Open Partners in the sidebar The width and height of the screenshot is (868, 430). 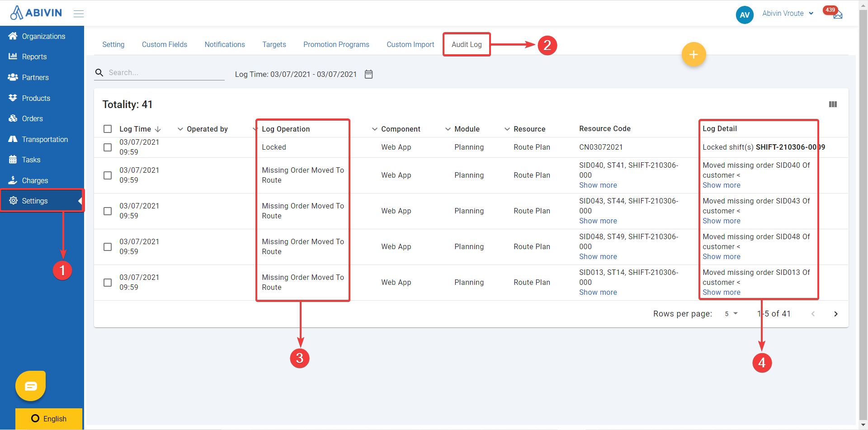coord(42,77)
